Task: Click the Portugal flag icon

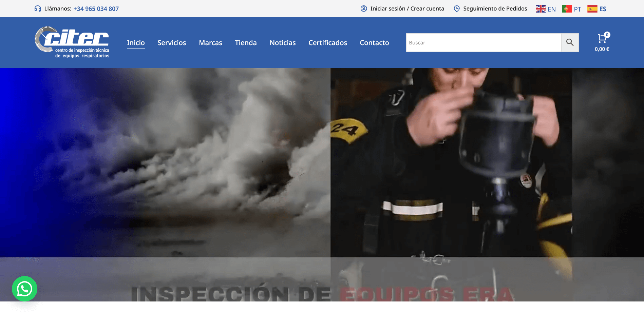Action: (567, 9)
